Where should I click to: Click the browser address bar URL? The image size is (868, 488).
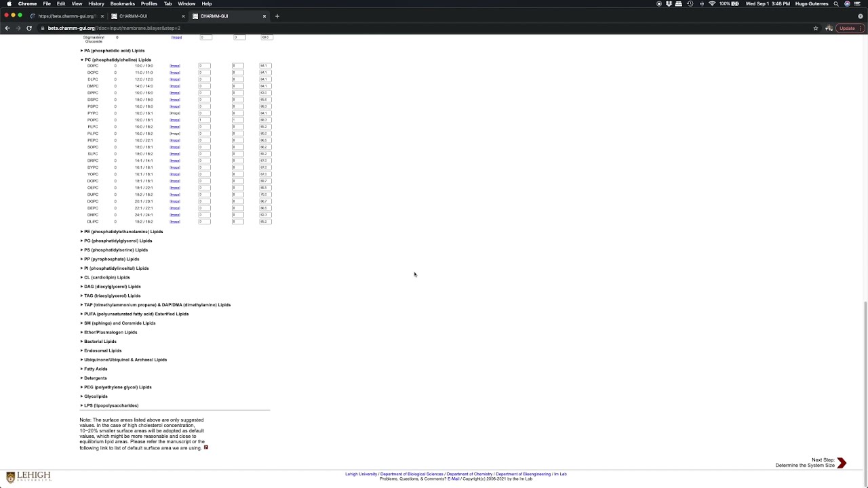[x=114, y=28]
